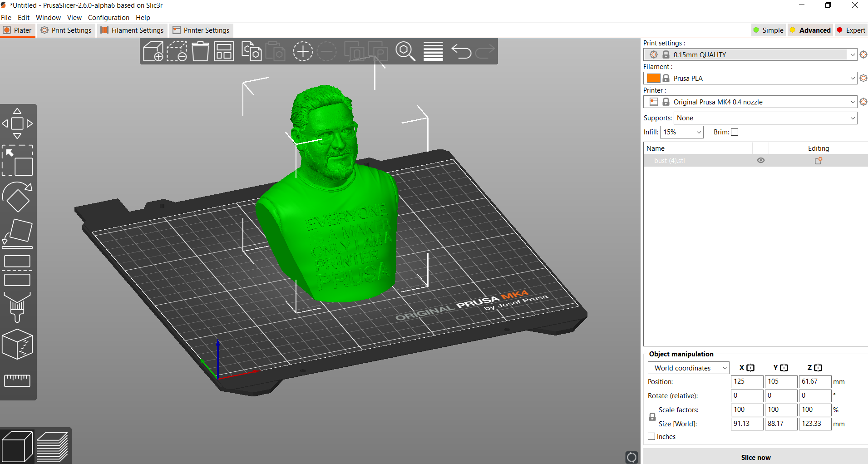Click the Add instance plus icon
Viewport: 868px width, 464px height.
point(303,51)
